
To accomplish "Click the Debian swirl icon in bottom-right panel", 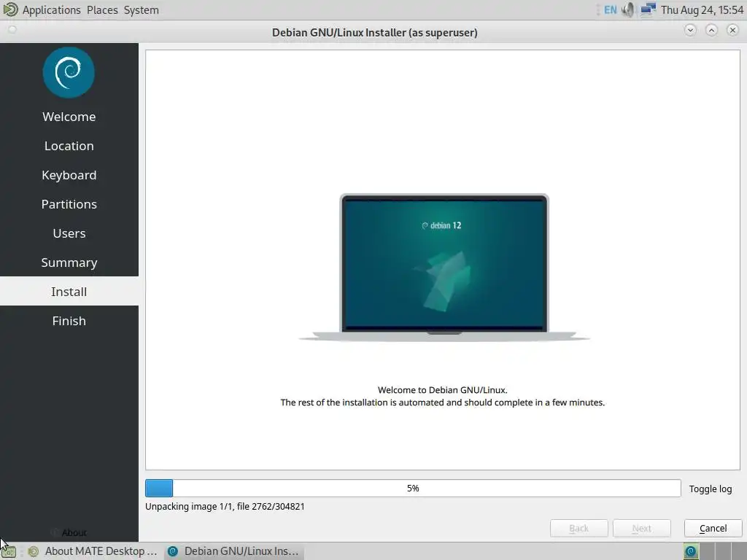I will coord(691,551).
